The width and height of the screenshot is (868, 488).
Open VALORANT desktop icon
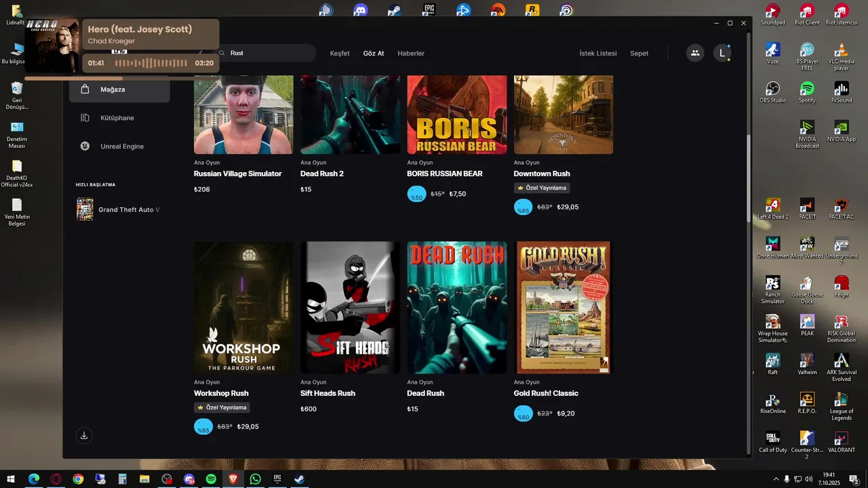[842, 442]
